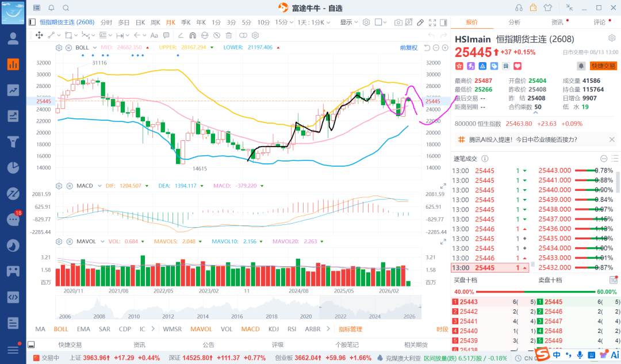Open messages icon with 18 badge
This screenshot has height=364, width=621.
pos(13,219)
